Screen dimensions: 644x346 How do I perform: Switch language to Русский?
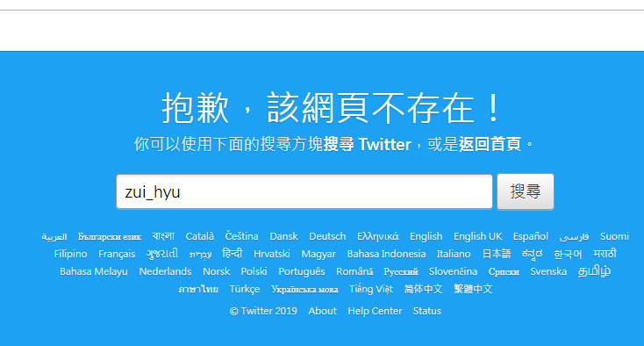click(x=401, y=271)
